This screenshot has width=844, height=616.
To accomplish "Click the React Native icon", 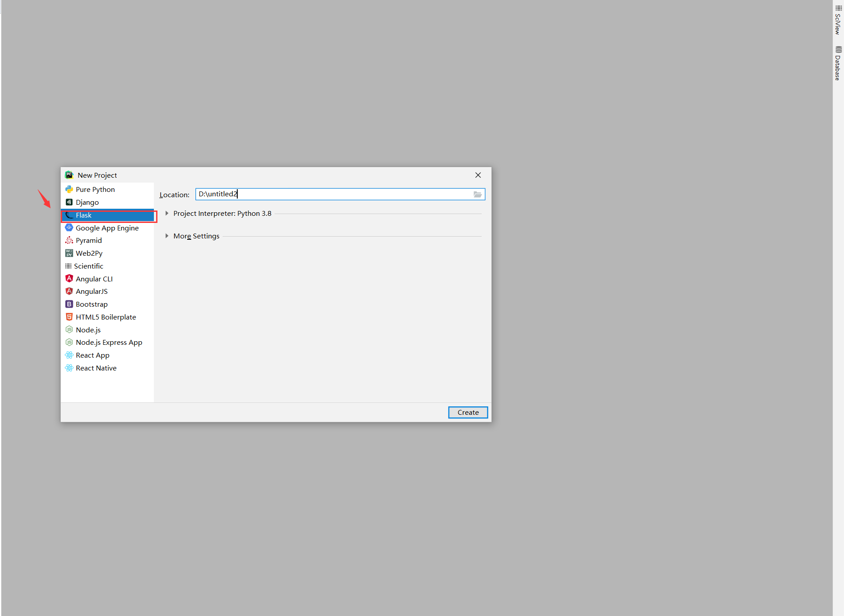I will tap(69, 368).
